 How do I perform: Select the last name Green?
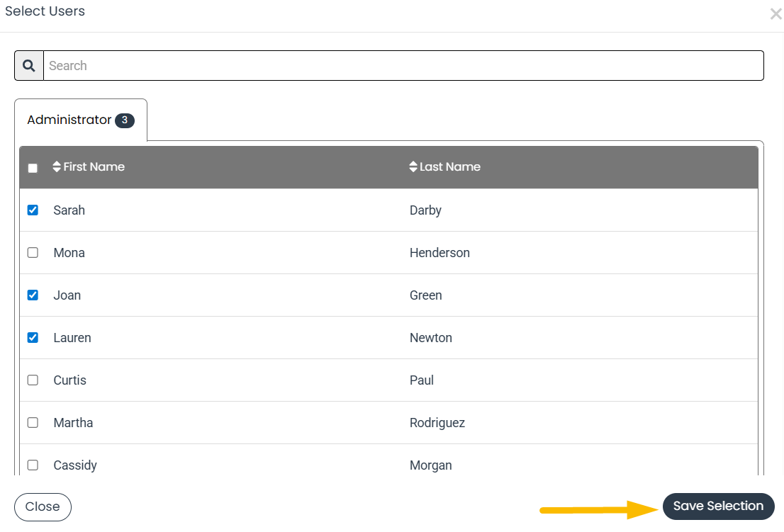tap(425, 295)
